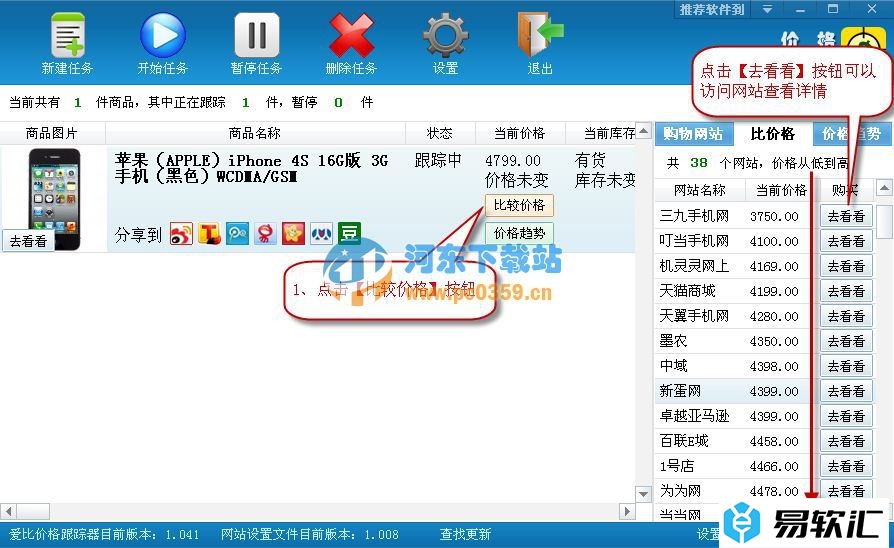Share via the red NetEase Weibo figure icon
Screen dimensions: 894x548
click(265, 234)
